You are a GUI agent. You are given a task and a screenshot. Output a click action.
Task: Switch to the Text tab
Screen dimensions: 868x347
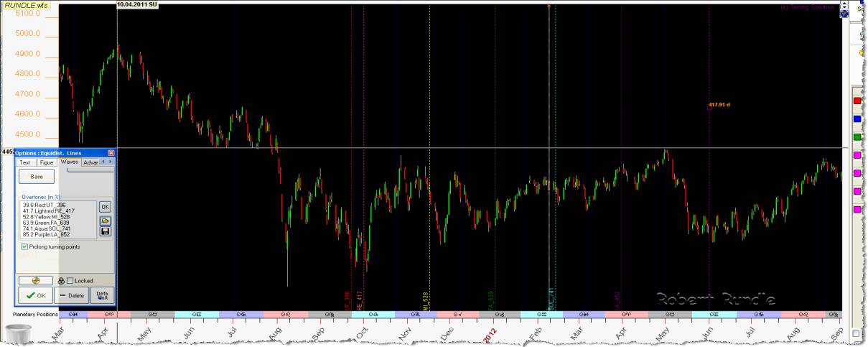coord(25,162)
